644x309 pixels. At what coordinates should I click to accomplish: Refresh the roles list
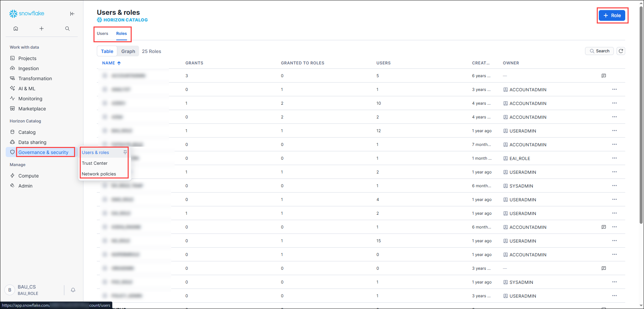coord(621,51)
